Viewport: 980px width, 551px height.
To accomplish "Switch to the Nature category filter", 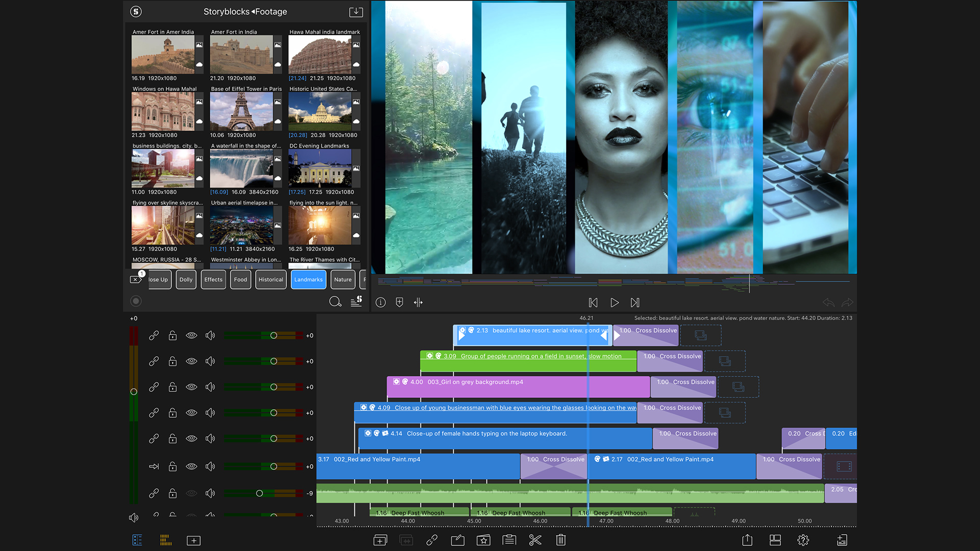I will point(342,280).
